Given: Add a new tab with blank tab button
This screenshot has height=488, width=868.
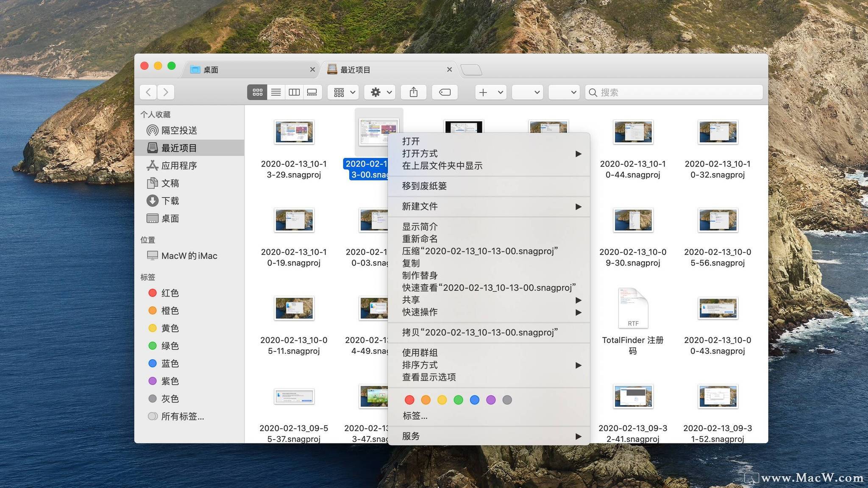Looking at the screenshot, I should pyautogui.click(x=471, y=70).
